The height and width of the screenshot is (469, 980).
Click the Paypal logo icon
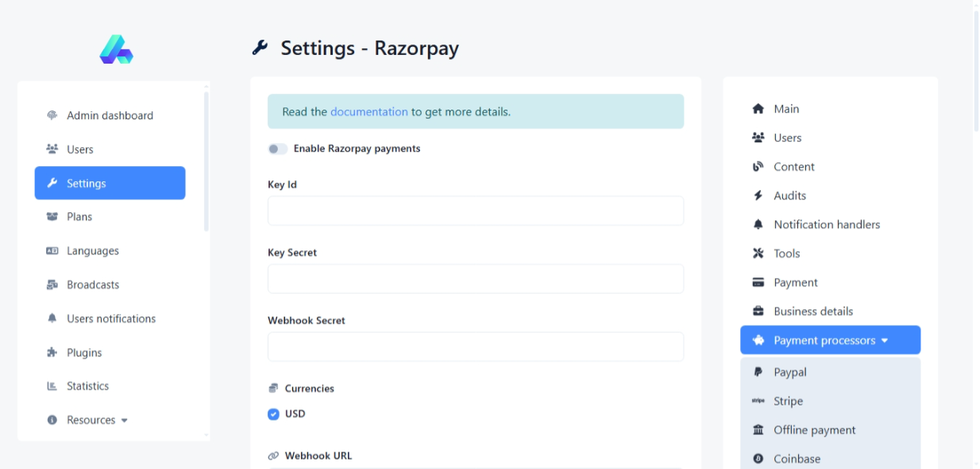click(758, 372)
